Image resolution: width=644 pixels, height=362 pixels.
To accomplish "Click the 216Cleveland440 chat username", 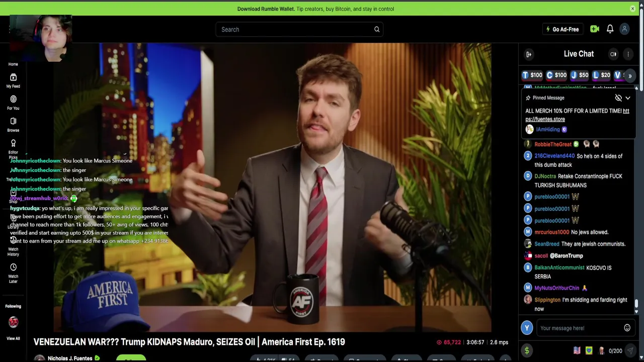I will point(554,156).
